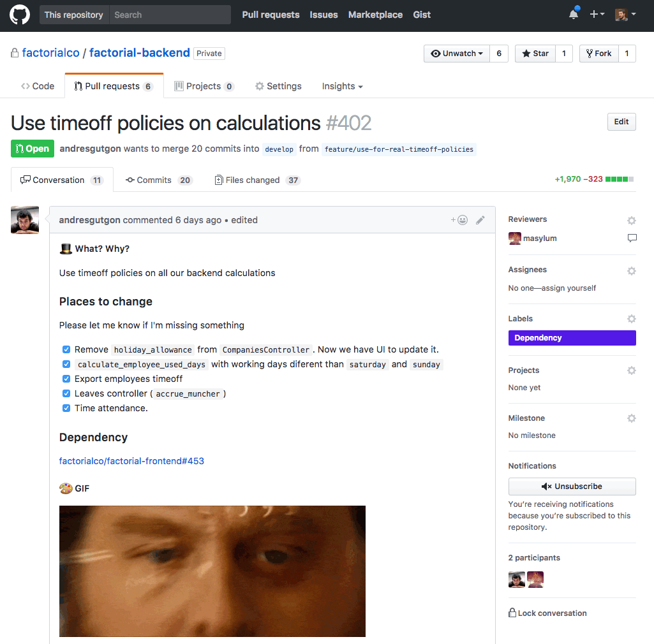Switch to Commits tab
The width and height of the screenshot is (654, 644).
[x=158, y=180]
